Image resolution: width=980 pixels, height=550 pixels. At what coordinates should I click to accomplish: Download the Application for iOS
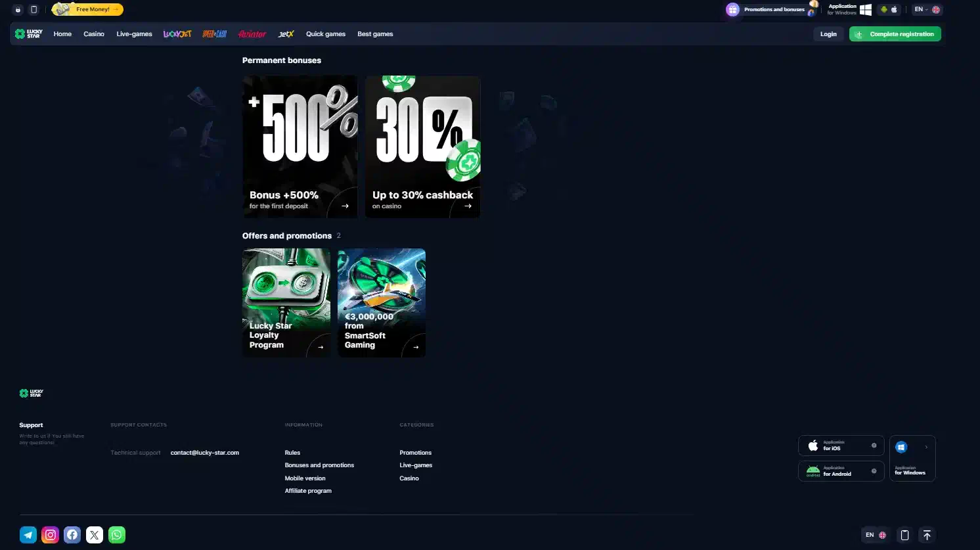tap(841, 446)
